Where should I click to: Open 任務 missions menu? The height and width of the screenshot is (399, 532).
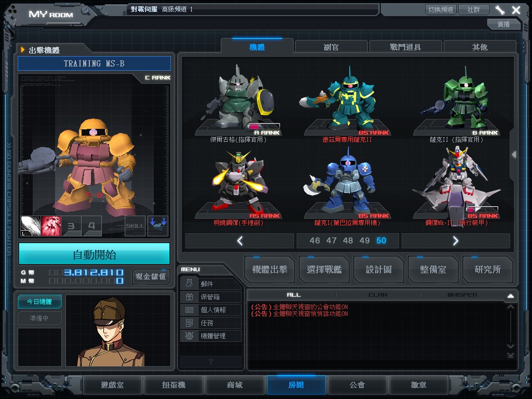click(x=211, y=323)
